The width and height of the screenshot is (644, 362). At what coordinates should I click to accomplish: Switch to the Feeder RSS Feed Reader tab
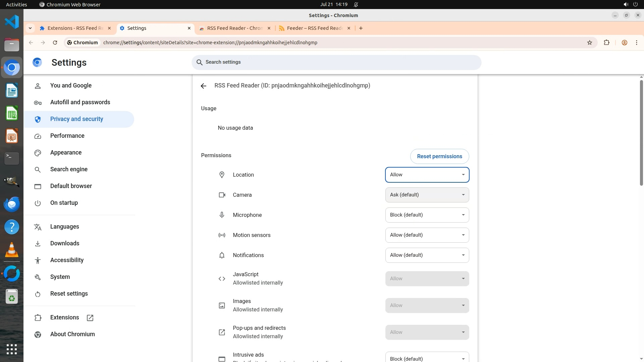(314, 28)
